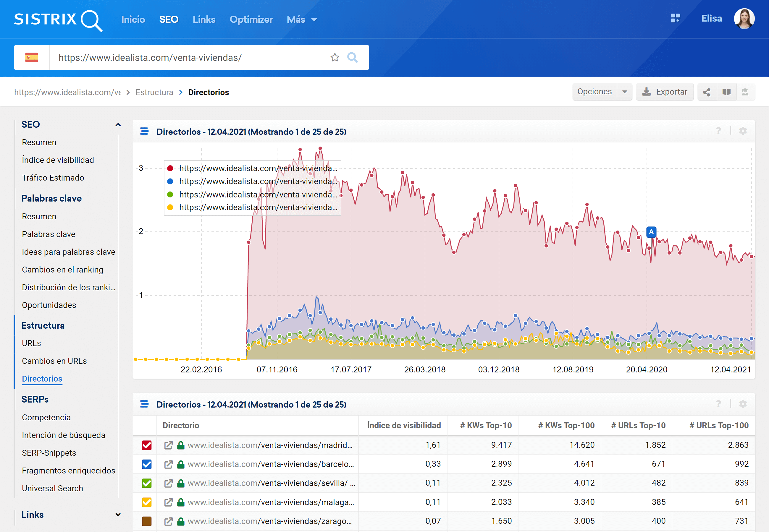Click the magnifier search icon in URL field

coord(352,58)
